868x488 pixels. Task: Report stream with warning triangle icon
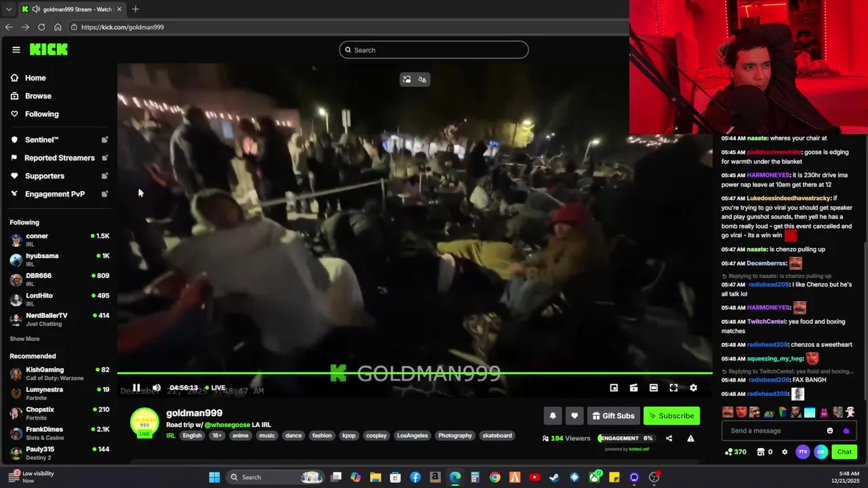coord(690,439)
